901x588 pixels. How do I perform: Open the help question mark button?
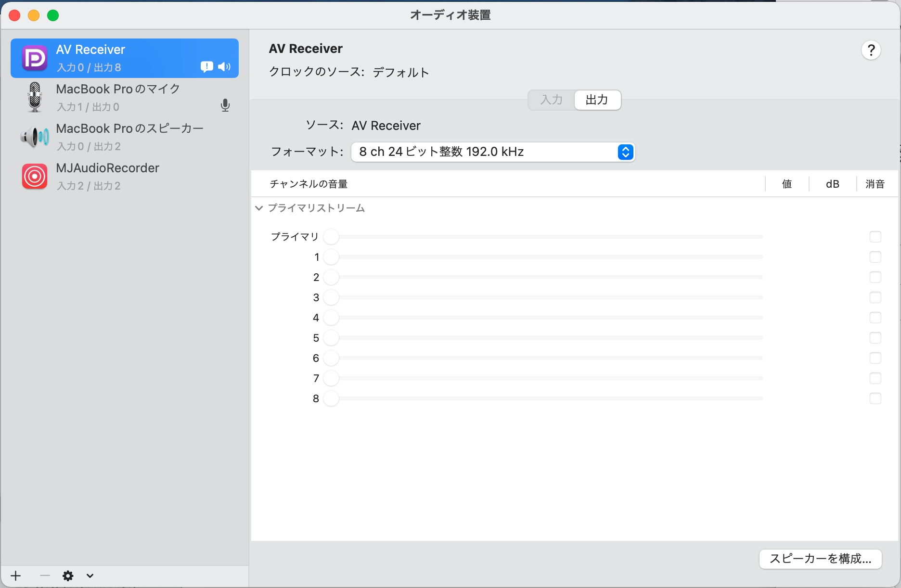[871, 50]
